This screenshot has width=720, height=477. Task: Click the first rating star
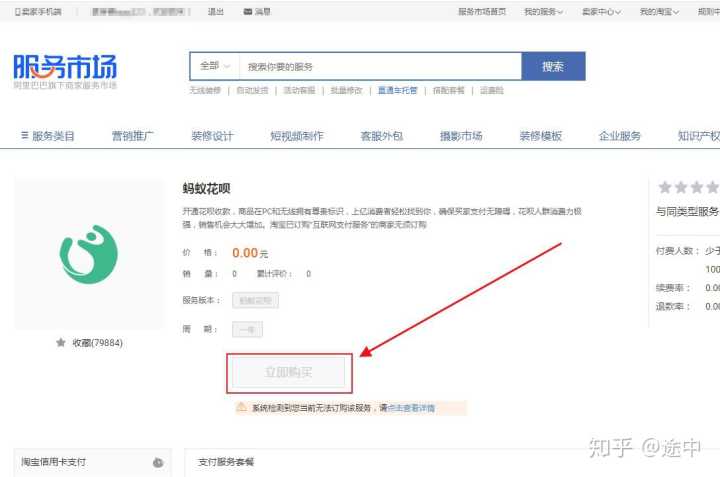(665, 187)
